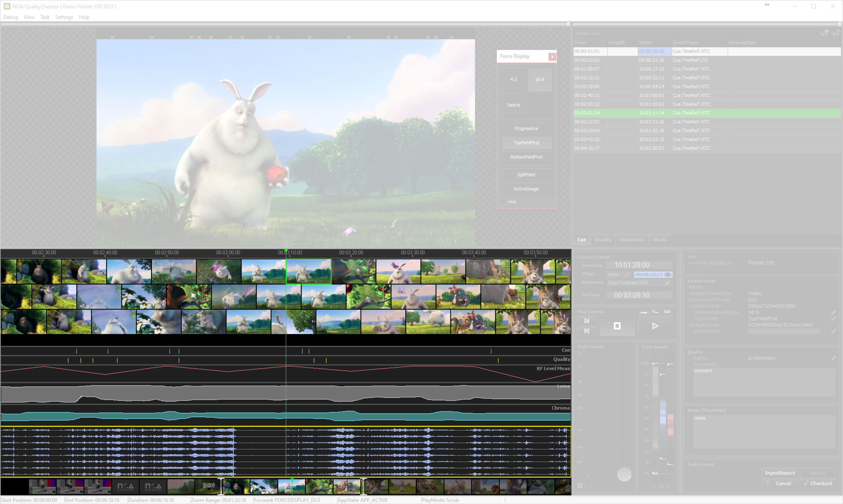Screen dimensions: 843x504
Task: Edit Quality Rating pencil icon
Action: pyautogui.click(x=833, y=358)
